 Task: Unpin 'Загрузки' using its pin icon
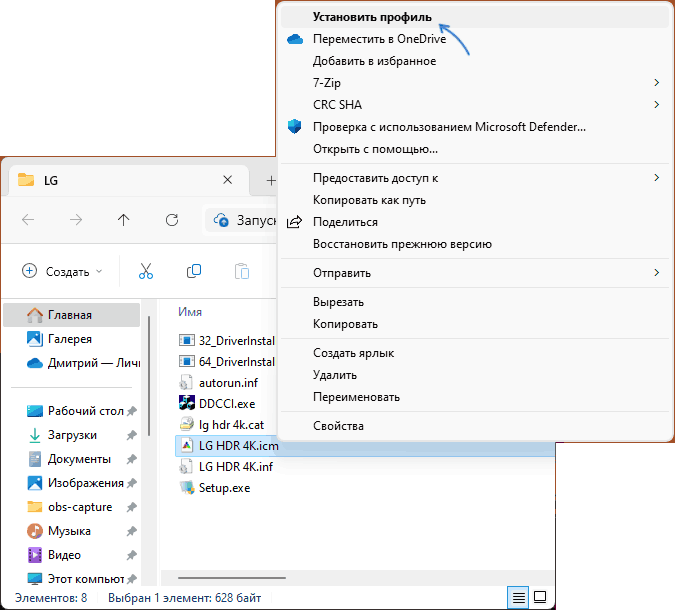coord(131,436)
